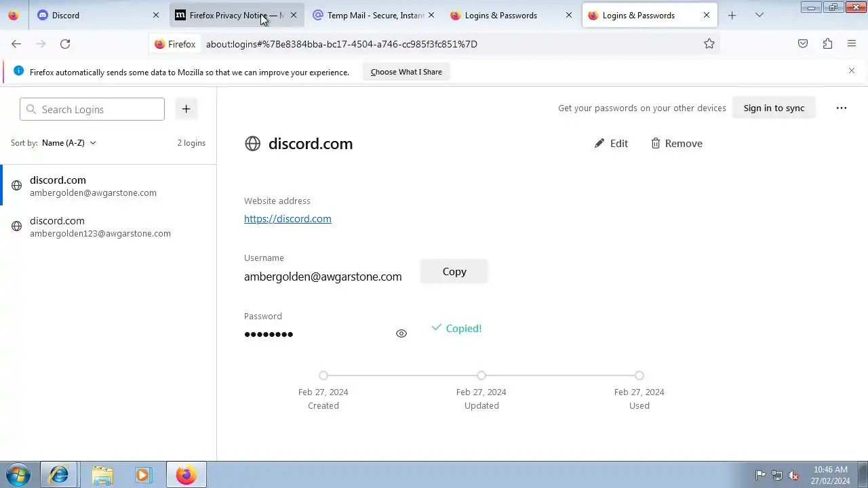Screen dimensions: 868x488
Task: Open the Firefox View pinned icon
Action: [14, 15]
